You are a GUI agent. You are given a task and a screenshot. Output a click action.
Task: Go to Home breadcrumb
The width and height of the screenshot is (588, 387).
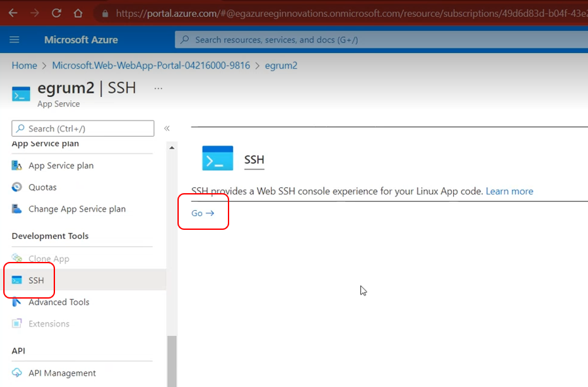[24, 65]
